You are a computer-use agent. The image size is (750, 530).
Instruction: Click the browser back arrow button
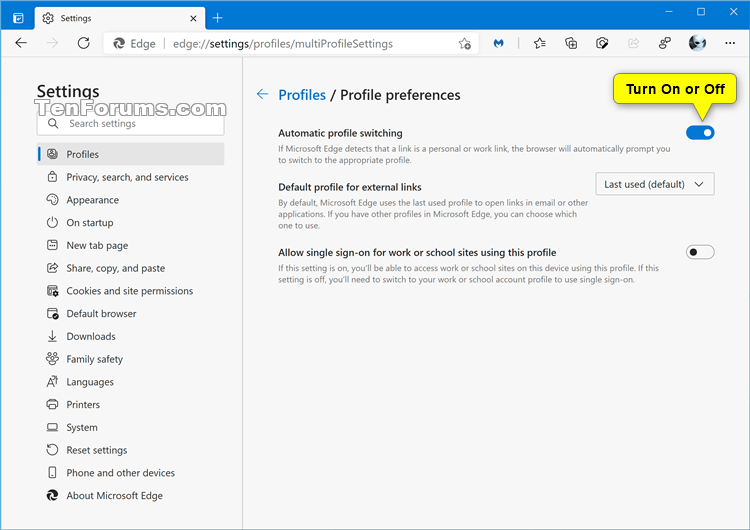tap(21, 44)
